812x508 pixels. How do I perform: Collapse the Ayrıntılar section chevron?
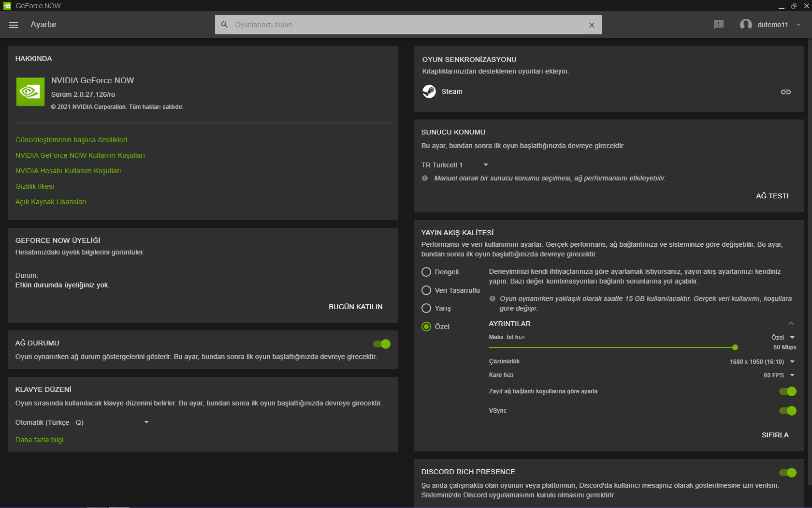pos(791,324)
